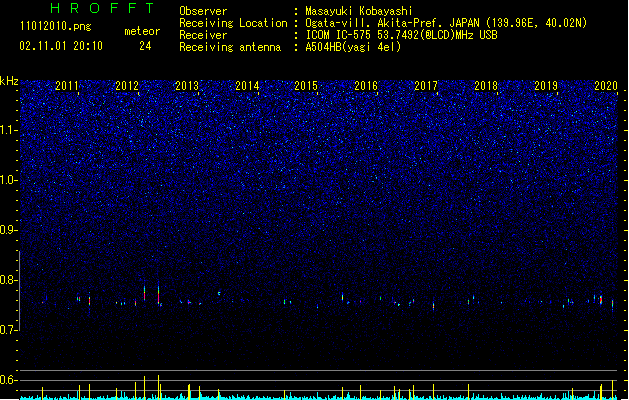Click the Ogata-vill. Akita-Pref. JAPAN location text
The image size is (629, 400).
[446, 23]
